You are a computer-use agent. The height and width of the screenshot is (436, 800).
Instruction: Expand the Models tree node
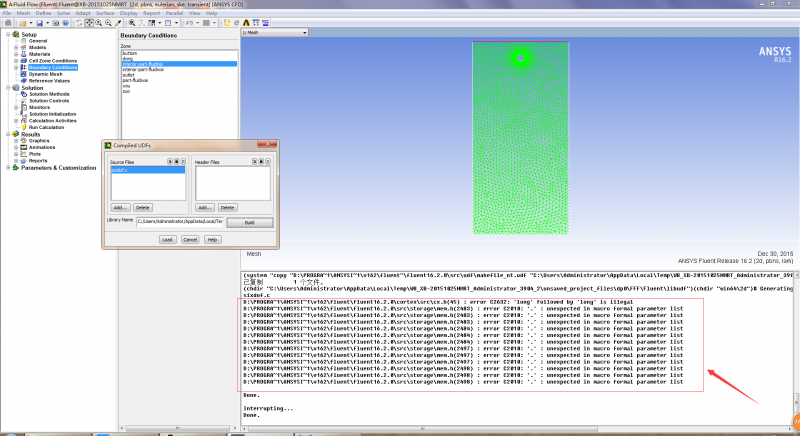(17, 47)
